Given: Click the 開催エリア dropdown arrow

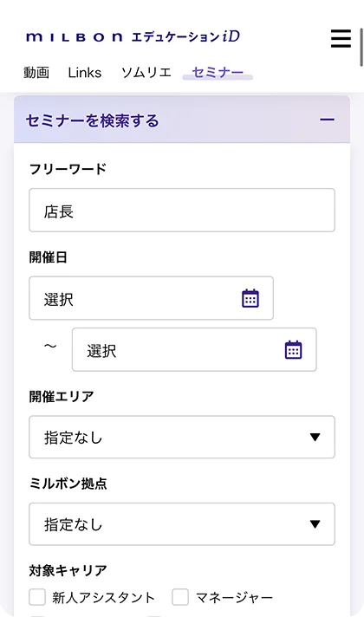Looking at the screenshot, I should click(315, 437).
